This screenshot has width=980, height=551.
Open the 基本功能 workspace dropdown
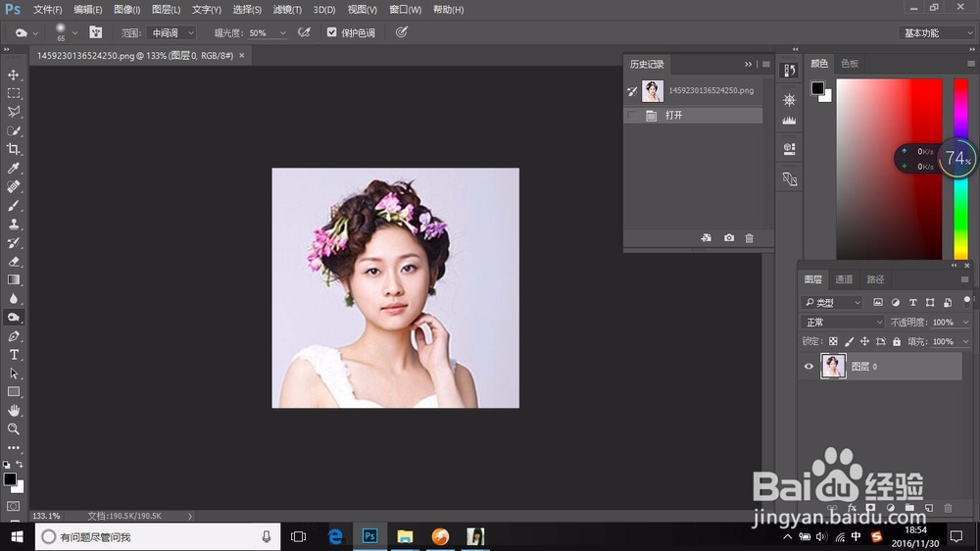[x=936, y=33]
